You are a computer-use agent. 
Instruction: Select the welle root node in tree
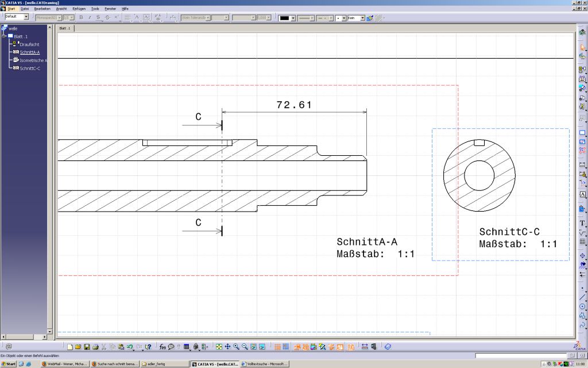tap(13, 29)
